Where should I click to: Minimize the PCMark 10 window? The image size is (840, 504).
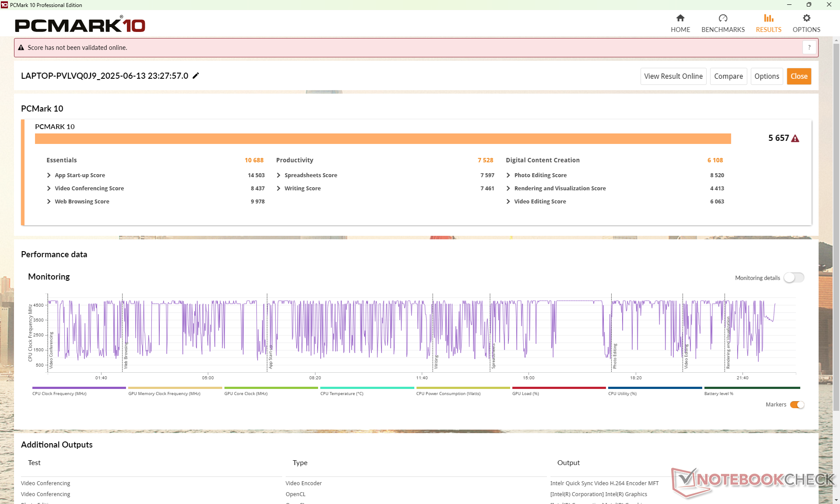click(x=789, y=5)
